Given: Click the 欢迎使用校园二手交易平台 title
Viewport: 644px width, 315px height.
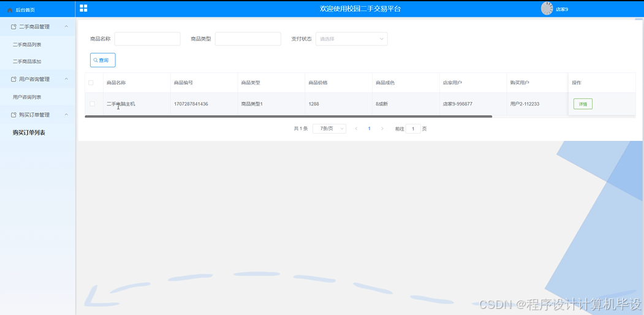Looking at the screenshot, I should click(x=360, y=9).
